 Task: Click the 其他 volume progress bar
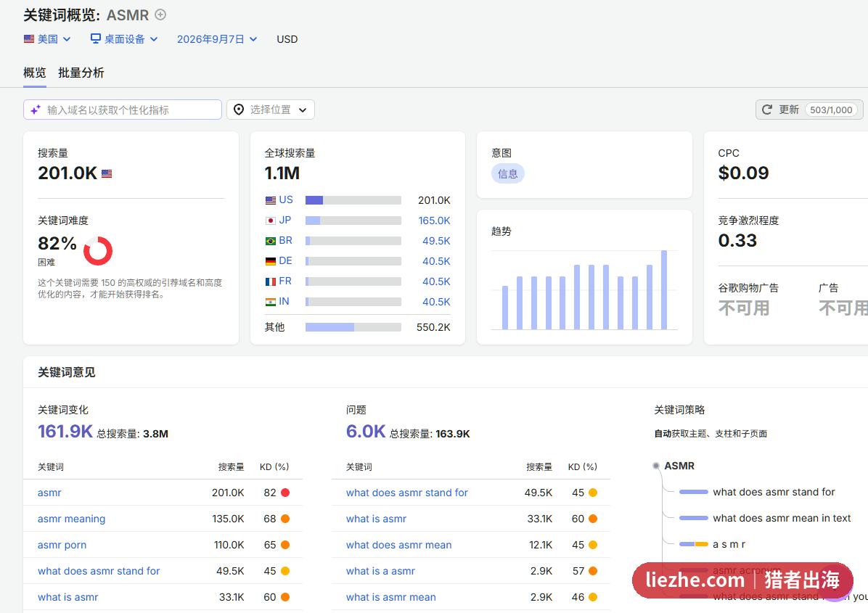tap(353, 327)
